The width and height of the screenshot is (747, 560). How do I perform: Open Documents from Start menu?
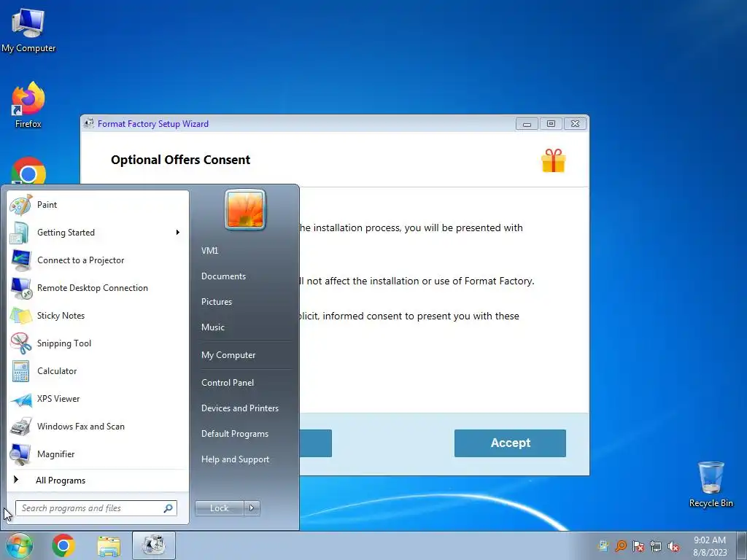[x=223, y=276]
